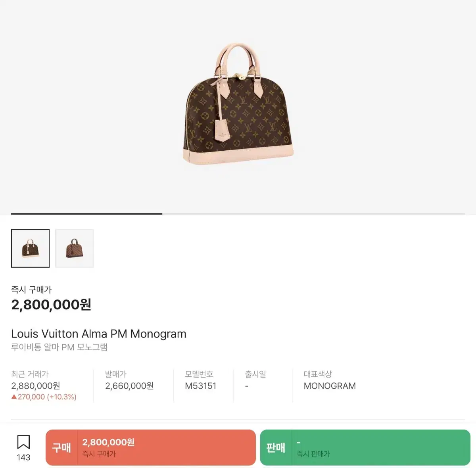The width and height of the screenshot is (476, 468).
Task: Click the 출시일 release date field
Action: click(255, 380)
